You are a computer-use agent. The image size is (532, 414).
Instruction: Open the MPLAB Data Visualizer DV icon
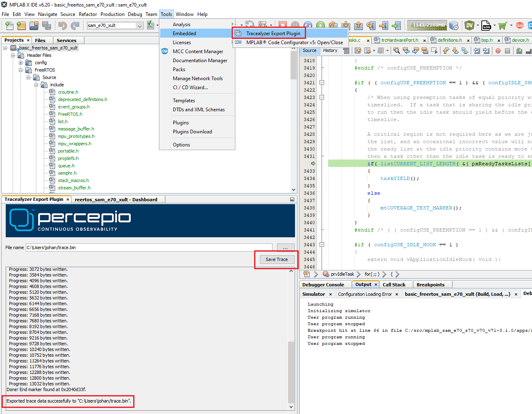[x=469, y=25]
